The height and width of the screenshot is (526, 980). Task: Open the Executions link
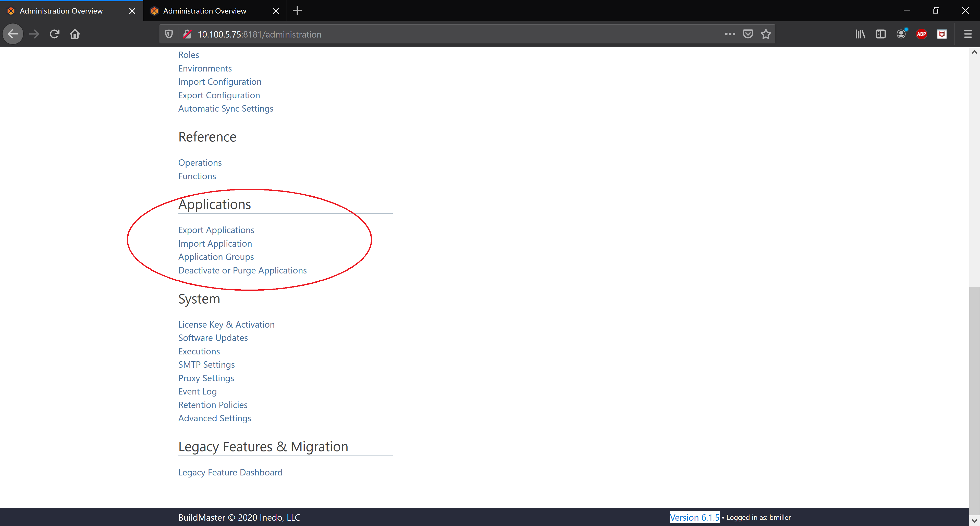coord(199,351)
